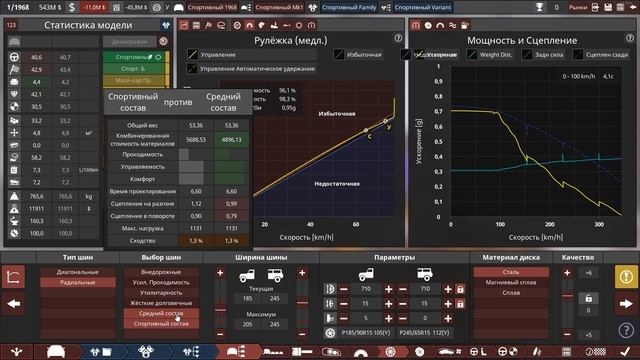Click the tree icon at bottom left
The width and height of the screenshot is (640, 360).
(x=16, y=351)
